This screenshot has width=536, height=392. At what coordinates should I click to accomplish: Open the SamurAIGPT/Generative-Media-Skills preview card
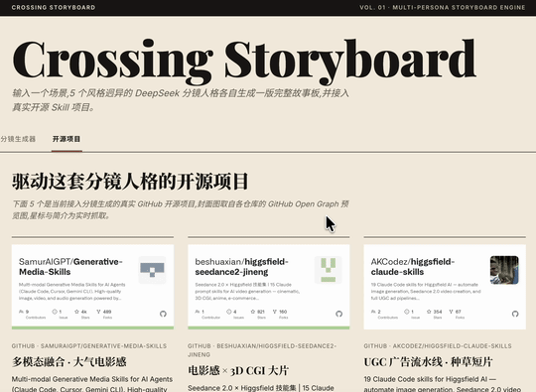(92, 287)
